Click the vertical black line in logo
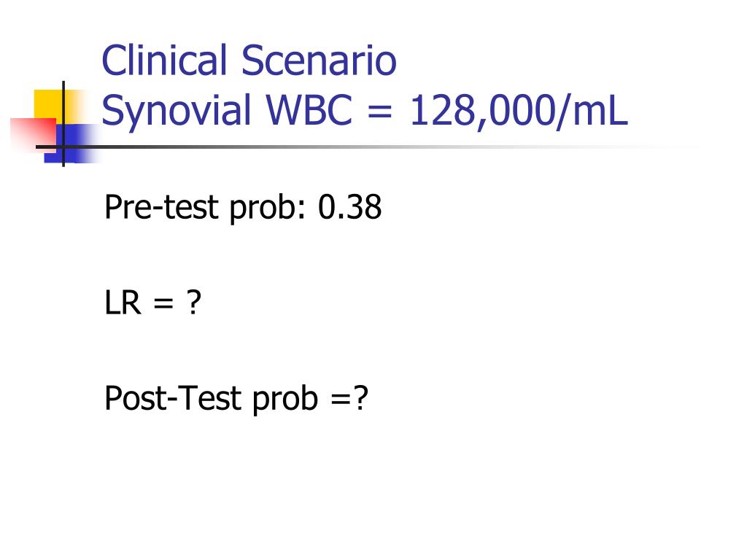Viewport: 747px width, 560px height. click(63, 124)
